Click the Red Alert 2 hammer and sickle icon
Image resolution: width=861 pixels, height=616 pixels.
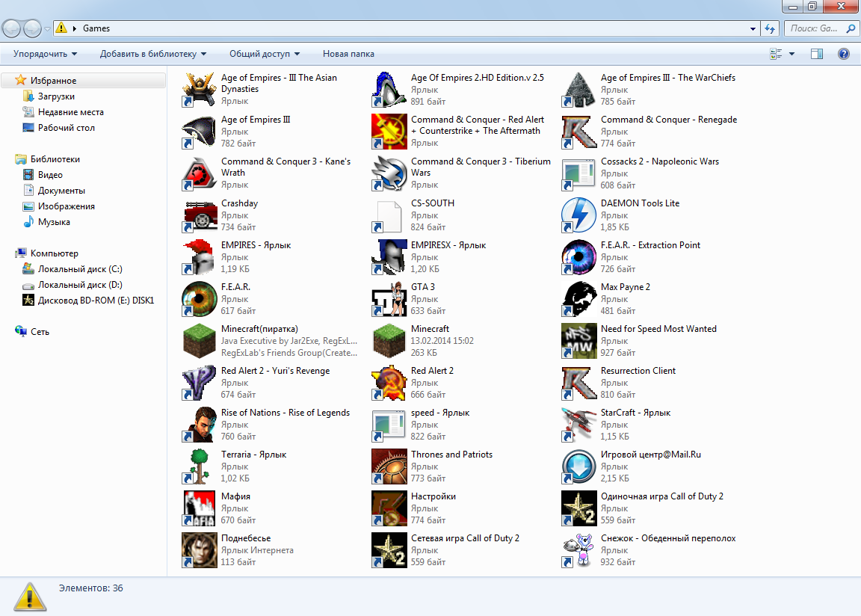pos(389,383)
